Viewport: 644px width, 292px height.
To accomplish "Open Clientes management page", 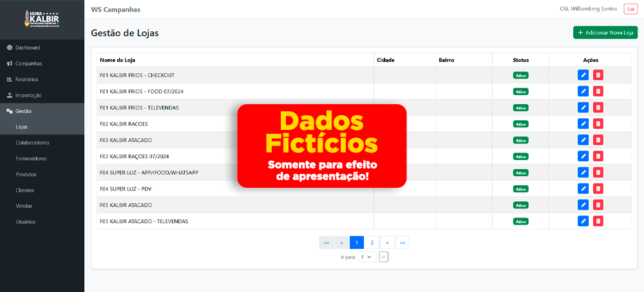I will 42,190.
